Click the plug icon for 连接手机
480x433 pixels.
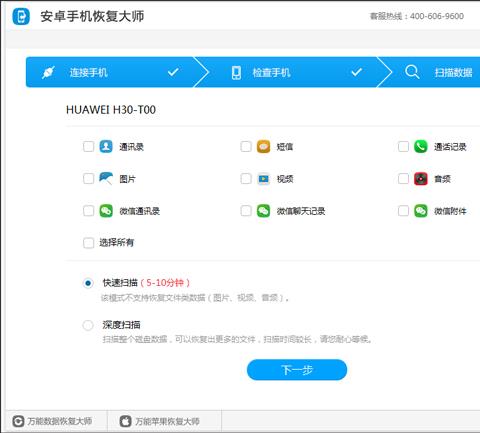(x=48, y=72)
